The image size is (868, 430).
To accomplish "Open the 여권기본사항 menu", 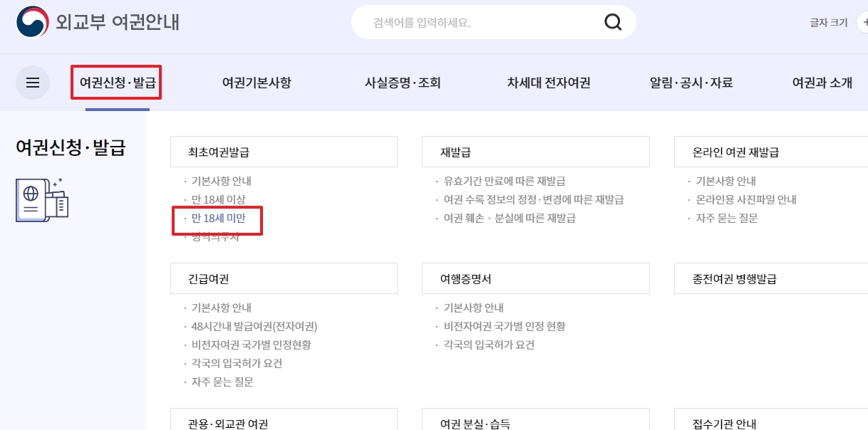I will click(x=255, y=82).
